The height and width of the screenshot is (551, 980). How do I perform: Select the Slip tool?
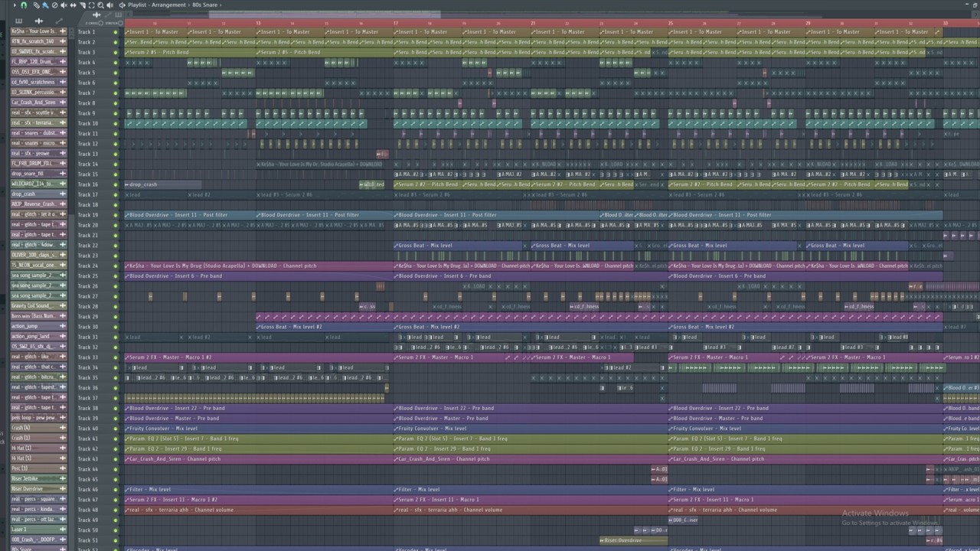point(73,5)
